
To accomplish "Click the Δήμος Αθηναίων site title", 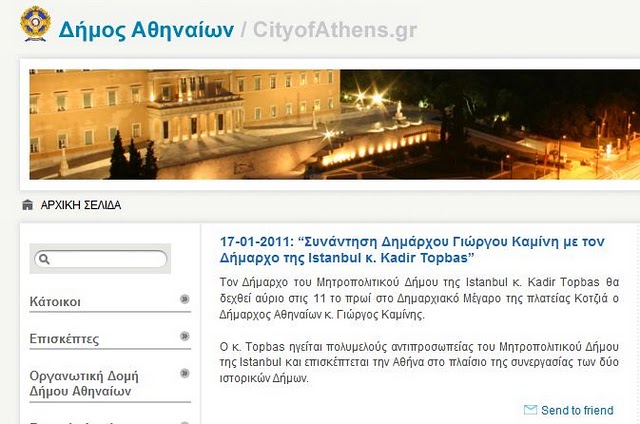I will [147, 30].
